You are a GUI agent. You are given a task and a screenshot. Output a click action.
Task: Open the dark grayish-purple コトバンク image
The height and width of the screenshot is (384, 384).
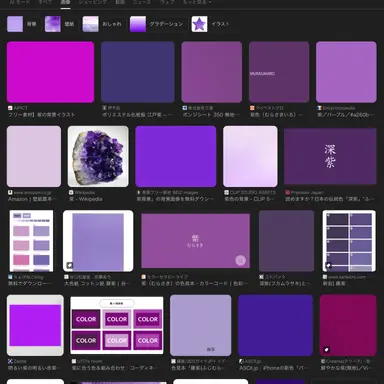(286, 241)
